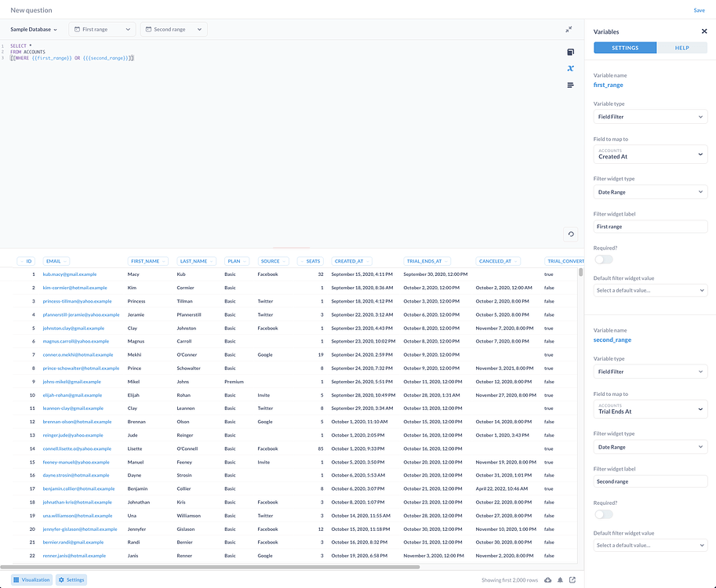Screen dimensions: 716x588
Task: Select a default value for first_range
Action: 650,290
